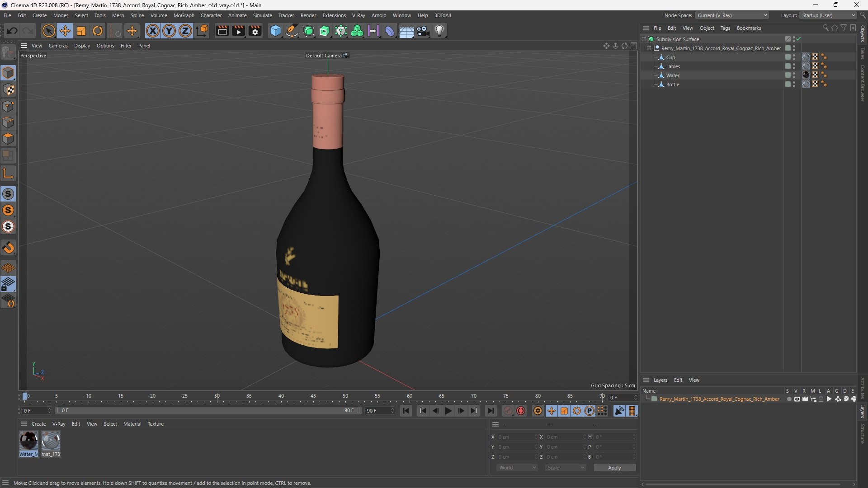Toggle the Subdivision Surface enable checkmark
This screenshot has height=488, width=868.
798,39
